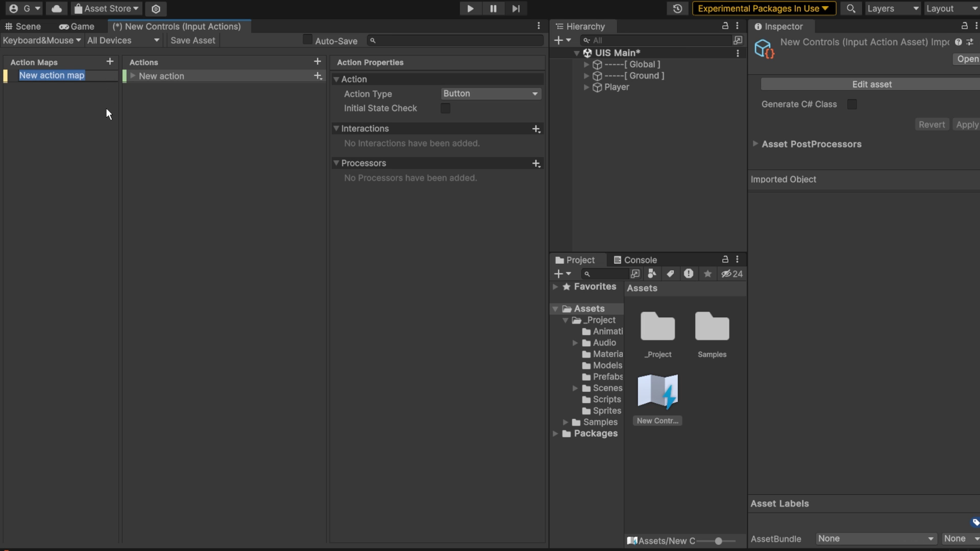
Task: Open the Action Type dropdown
Action: (491, 94)
